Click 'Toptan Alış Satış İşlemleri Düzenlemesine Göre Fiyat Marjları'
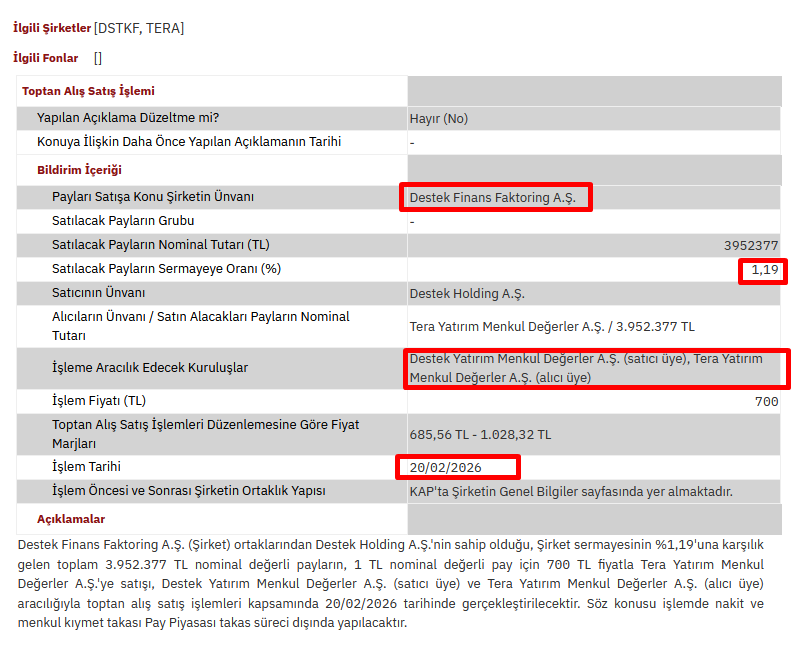 point(206,434)
